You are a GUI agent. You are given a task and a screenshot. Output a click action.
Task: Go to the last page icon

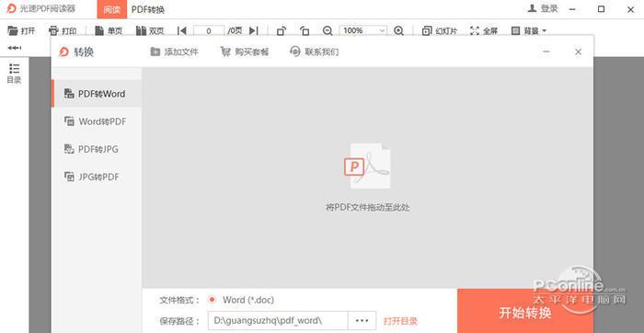pyautogui.click(x=254, y=30)
